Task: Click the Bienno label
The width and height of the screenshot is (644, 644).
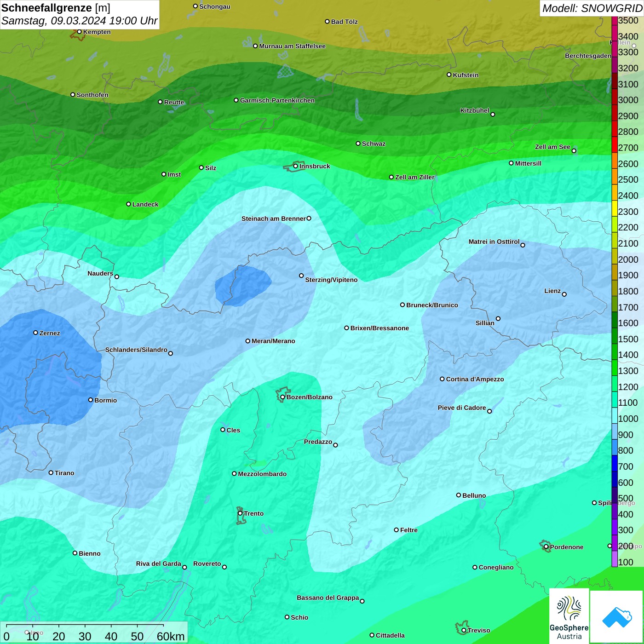Action: pyautogui.click(x=90, y=553)
